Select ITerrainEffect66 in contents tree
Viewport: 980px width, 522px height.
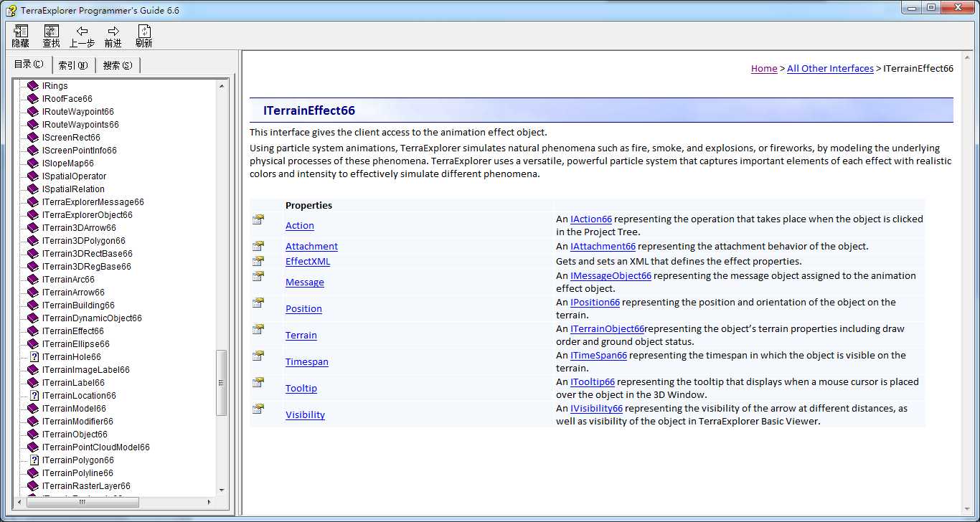tap(72, 331)
